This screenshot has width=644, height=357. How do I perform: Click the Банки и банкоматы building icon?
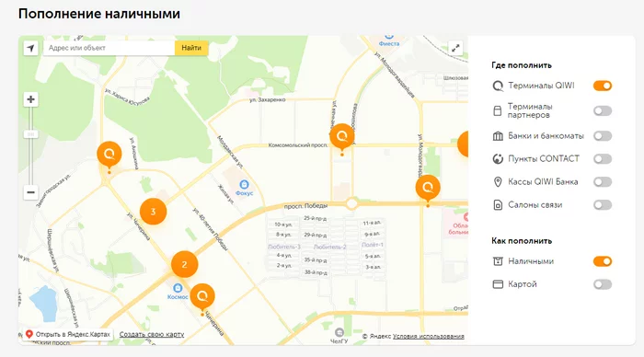tap(498, 136)
